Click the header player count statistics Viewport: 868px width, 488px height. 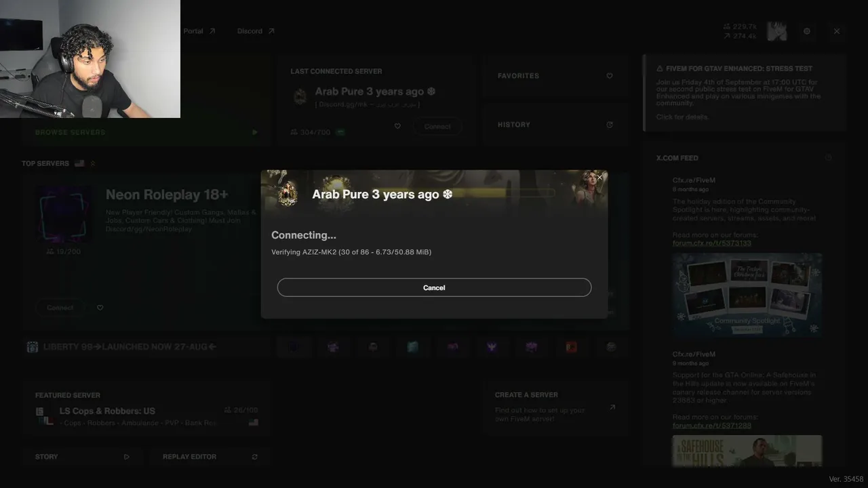tap(741, 31)
